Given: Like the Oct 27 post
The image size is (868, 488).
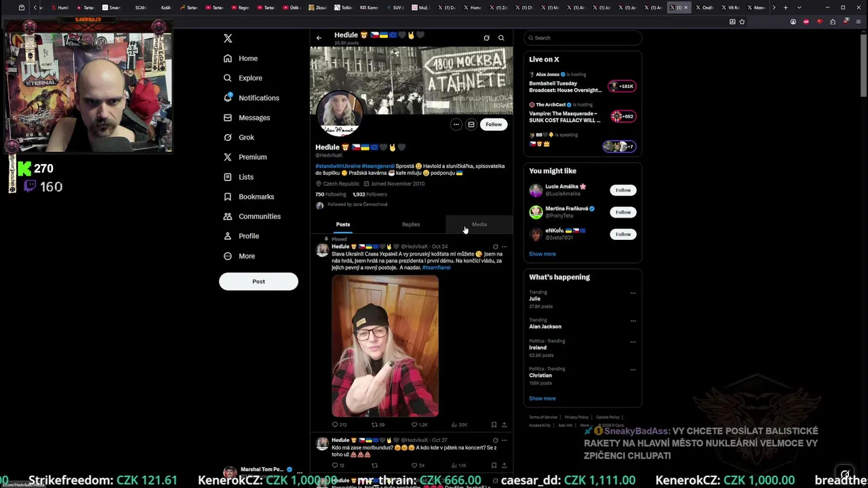Looking at the screenshot, I should [x=414, y=466].
